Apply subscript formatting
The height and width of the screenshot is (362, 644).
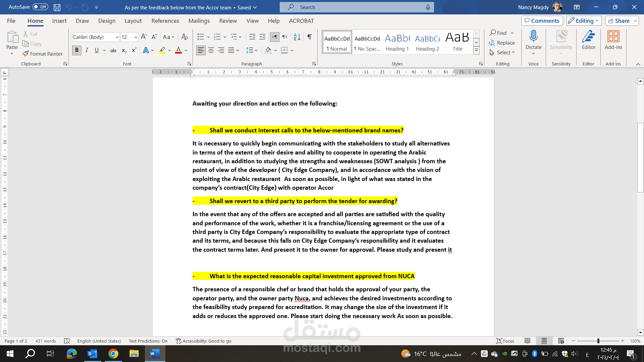tap(124, 50)
